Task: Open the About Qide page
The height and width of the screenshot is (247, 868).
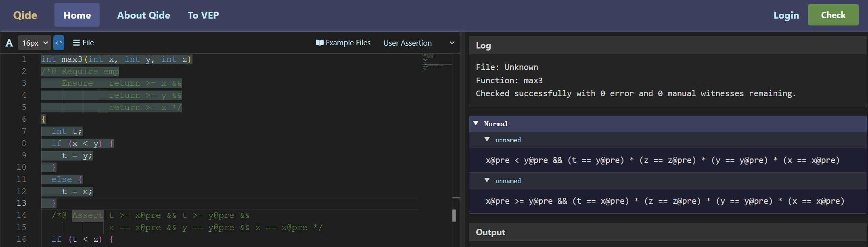Action: 144,15
